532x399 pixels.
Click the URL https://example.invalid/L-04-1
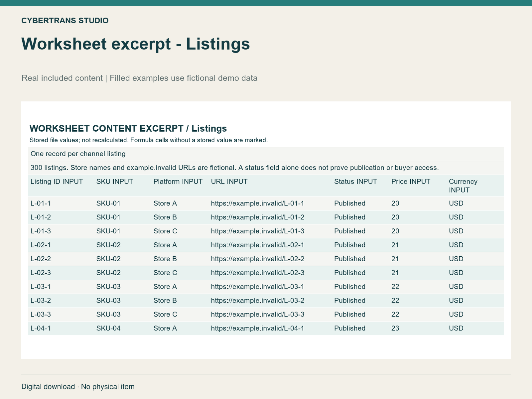point(258,329)
